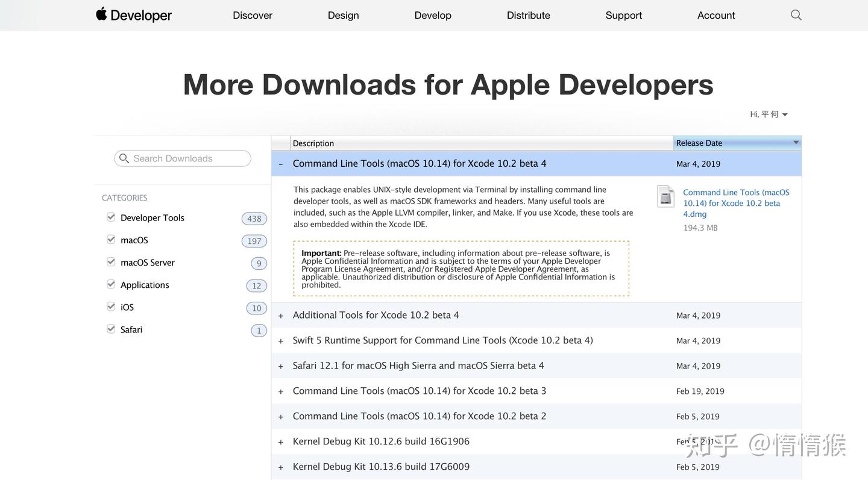Click the magnifier icon in Search Downloads
The width and height of the screenshot is (868, 480).
(x=124, y=158)
